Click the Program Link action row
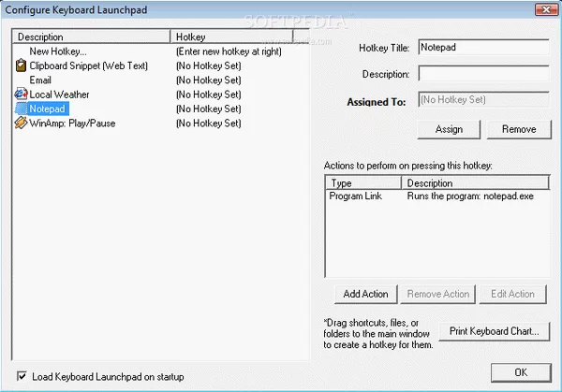 356,196
